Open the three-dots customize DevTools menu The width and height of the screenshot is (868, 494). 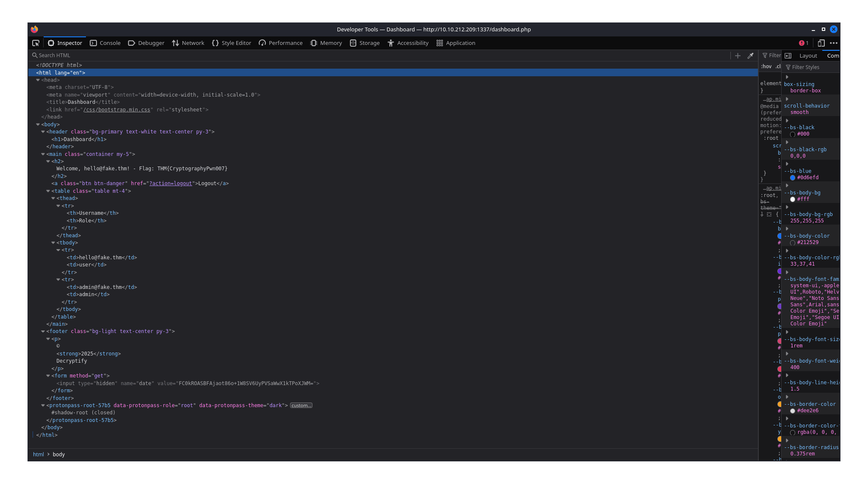pos(834,43)
